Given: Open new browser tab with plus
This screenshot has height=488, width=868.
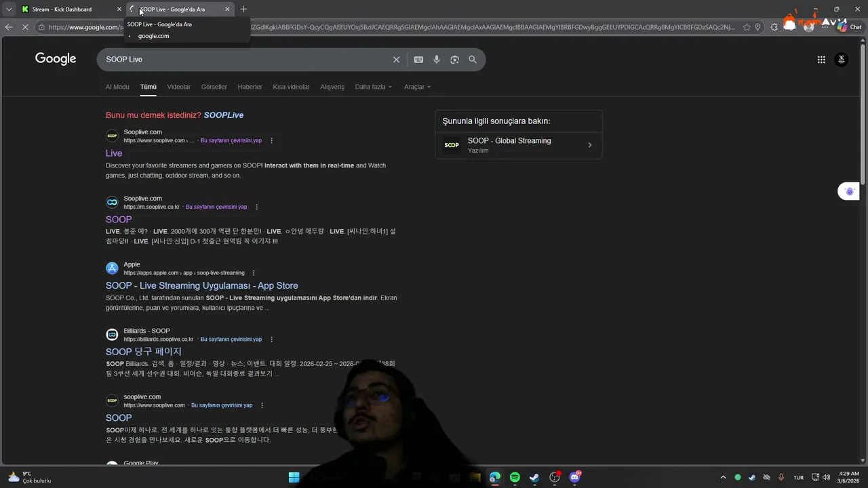Looking at the screenshot, I should (243, 9).
